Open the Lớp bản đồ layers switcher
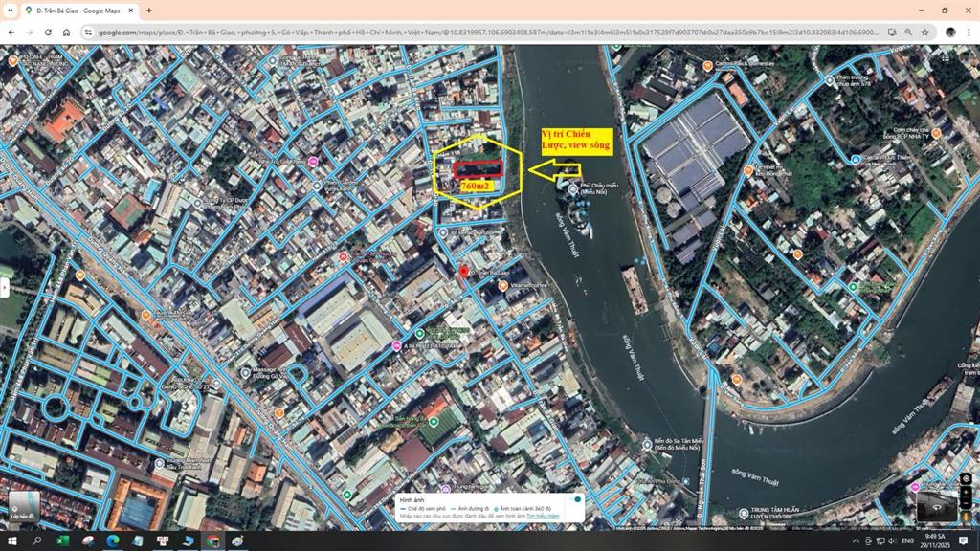 click(24, 506)
